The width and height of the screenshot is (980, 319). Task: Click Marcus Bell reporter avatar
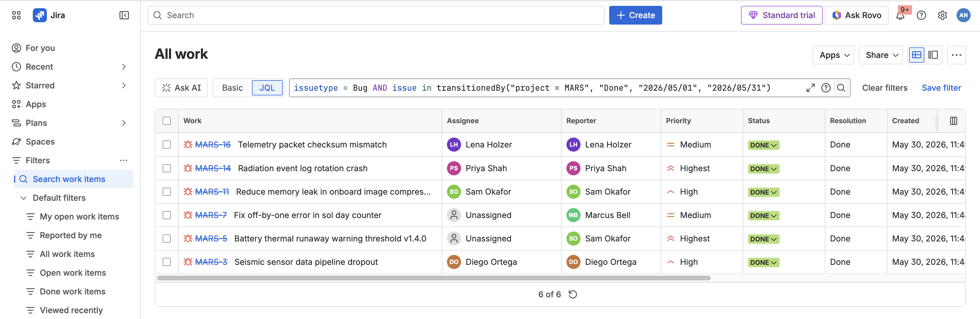pos(573,215)
